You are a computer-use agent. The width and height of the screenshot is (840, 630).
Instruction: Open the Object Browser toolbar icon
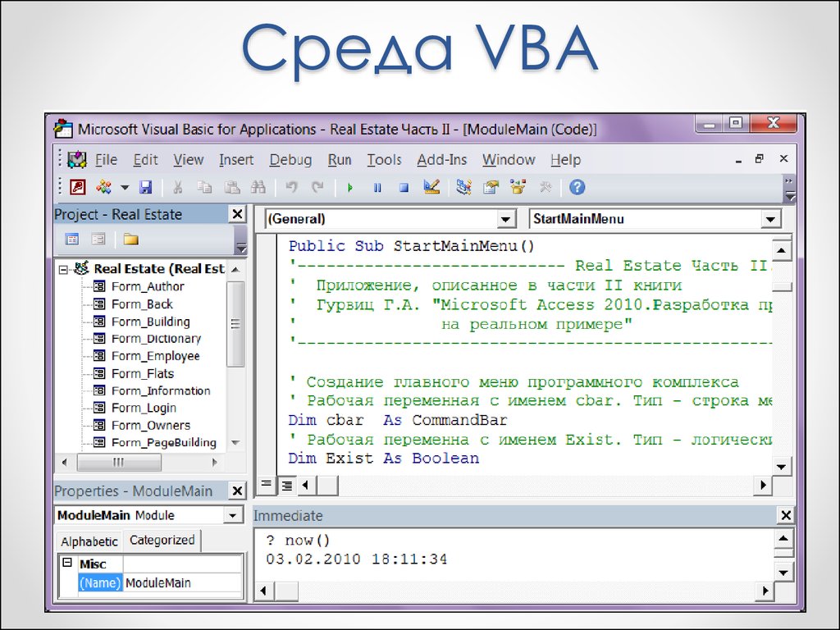tap(518, 187)
